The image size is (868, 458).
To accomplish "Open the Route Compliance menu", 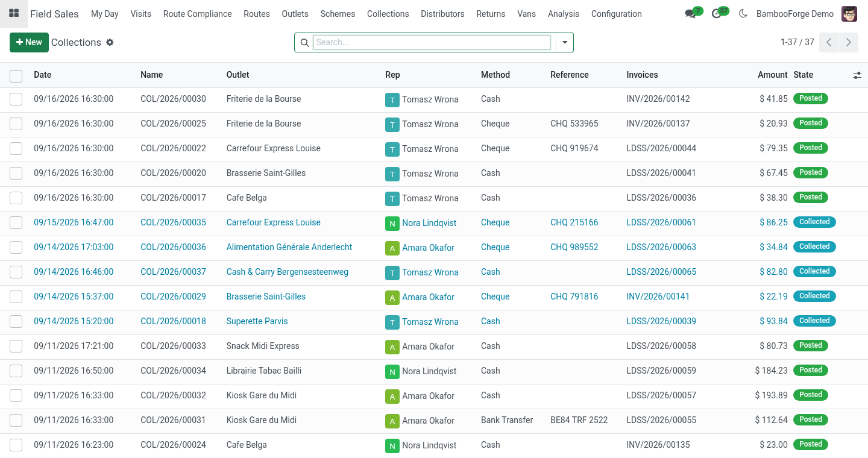I will [198, 14].
